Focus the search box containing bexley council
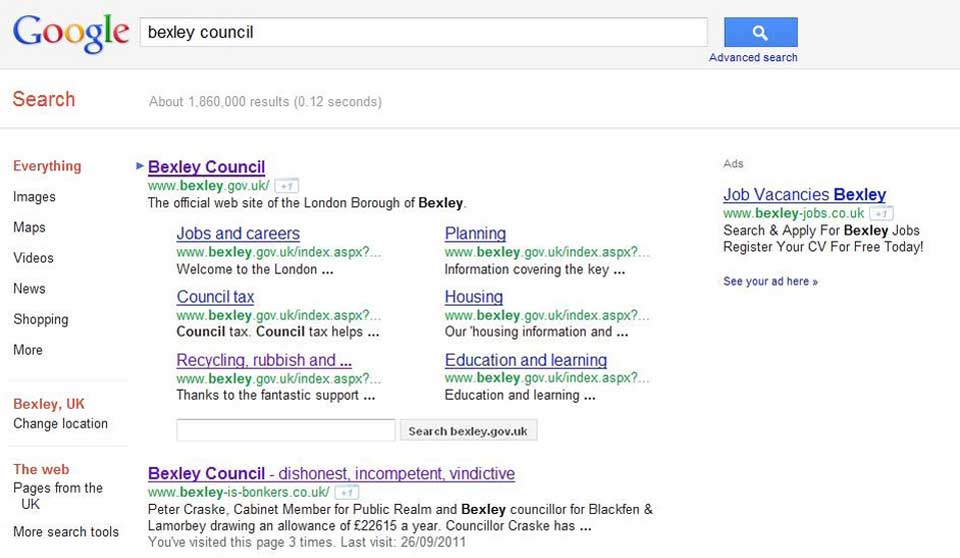Viewport: 960px width, 558px height. [x=424, y=32]
